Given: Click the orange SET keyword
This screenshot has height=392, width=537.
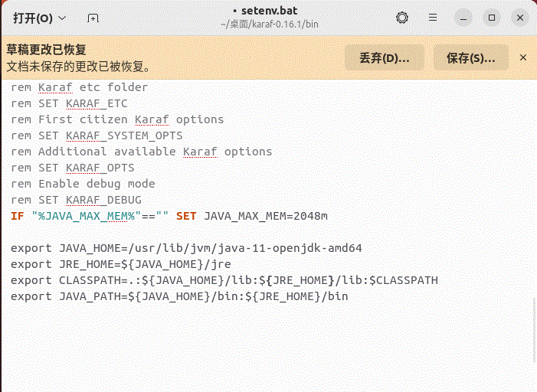Looking at the screenshot, I should pos(186,217).
